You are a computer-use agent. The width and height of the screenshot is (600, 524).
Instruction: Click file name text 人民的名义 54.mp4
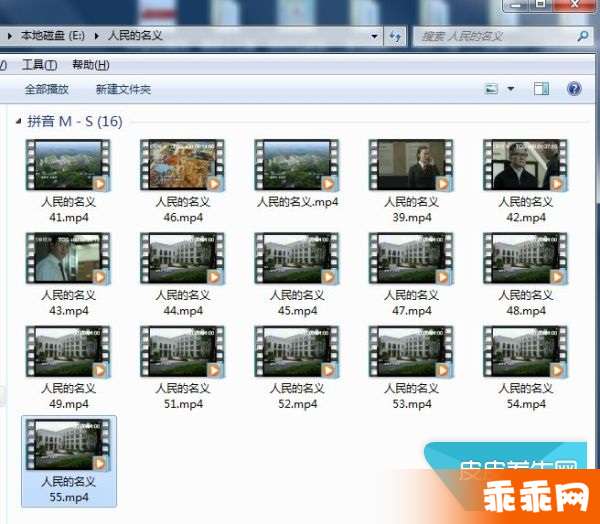pos(526,396)
